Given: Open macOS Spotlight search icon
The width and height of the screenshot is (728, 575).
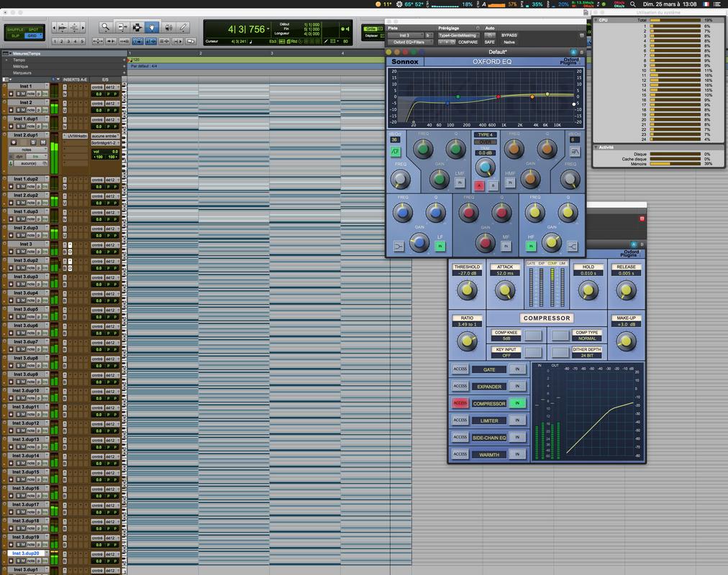Looking at the screenshot, I should 632,4.
